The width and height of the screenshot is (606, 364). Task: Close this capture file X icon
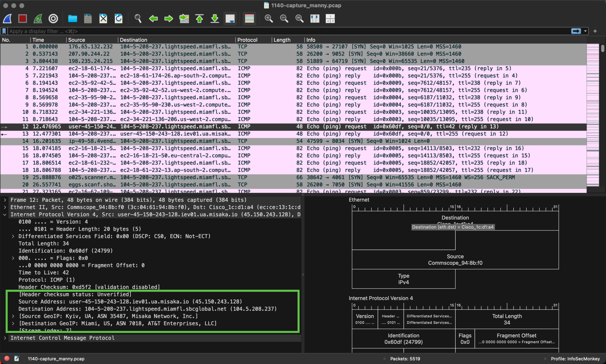tap(103, 19)
